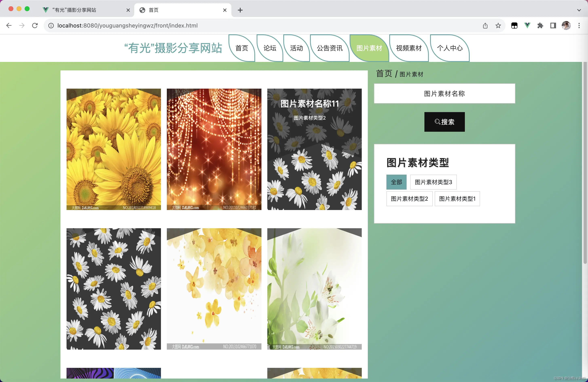588x382 pixels.
Task: Select the 全部 filter option
Action: [x=396, y=182]
